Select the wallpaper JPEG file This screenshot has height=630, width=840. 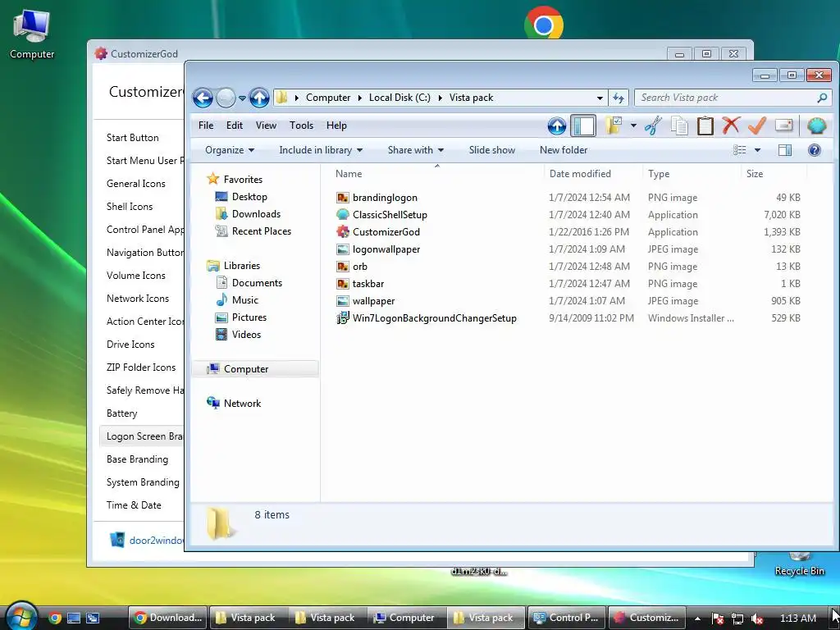373,301
